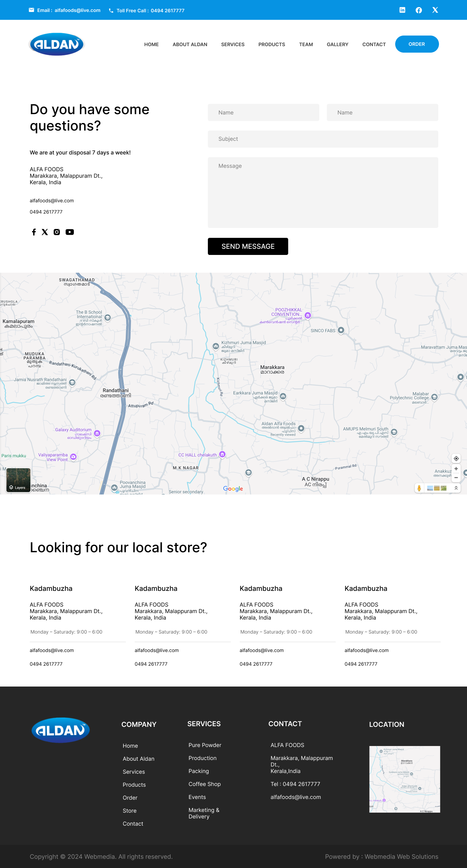Show my location on the map
Viewport: 467px width, 868px height.
pyautogui.click(x=456, y=459)
